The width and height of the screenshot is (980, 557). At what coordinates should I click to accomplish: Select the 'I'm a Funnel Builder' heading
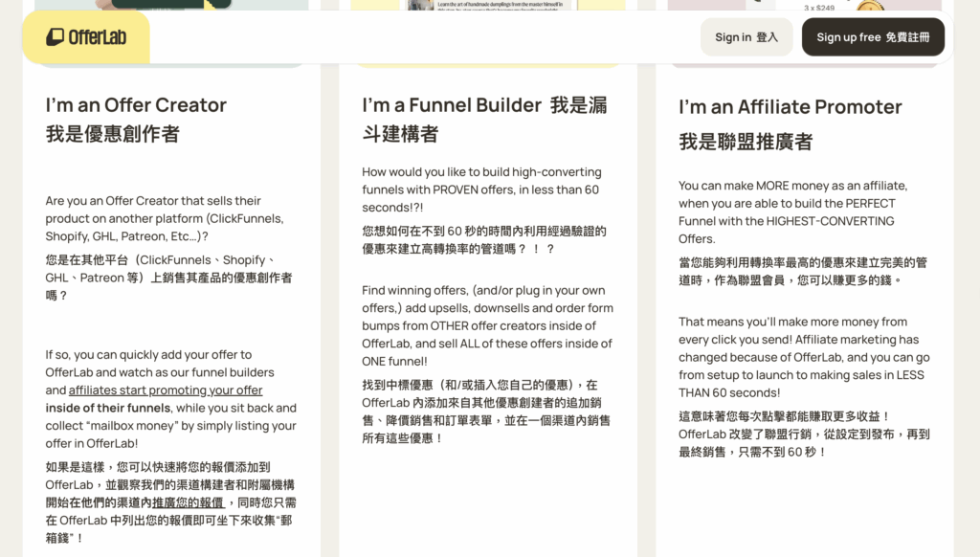click(452, 104)
